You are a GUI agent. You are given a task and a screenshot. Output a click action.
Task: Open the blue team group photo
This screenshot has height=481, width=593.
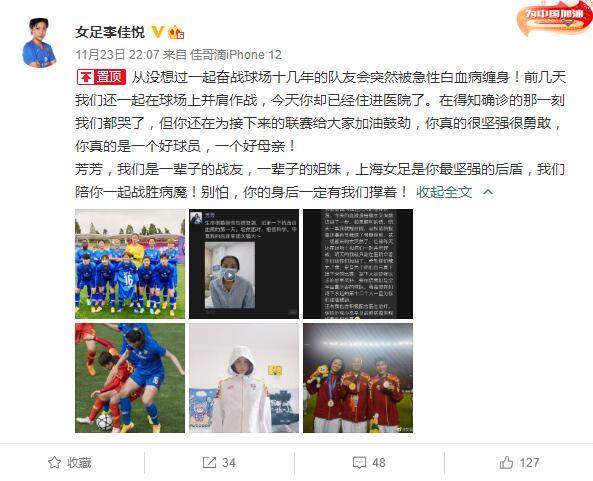point(130,264)
